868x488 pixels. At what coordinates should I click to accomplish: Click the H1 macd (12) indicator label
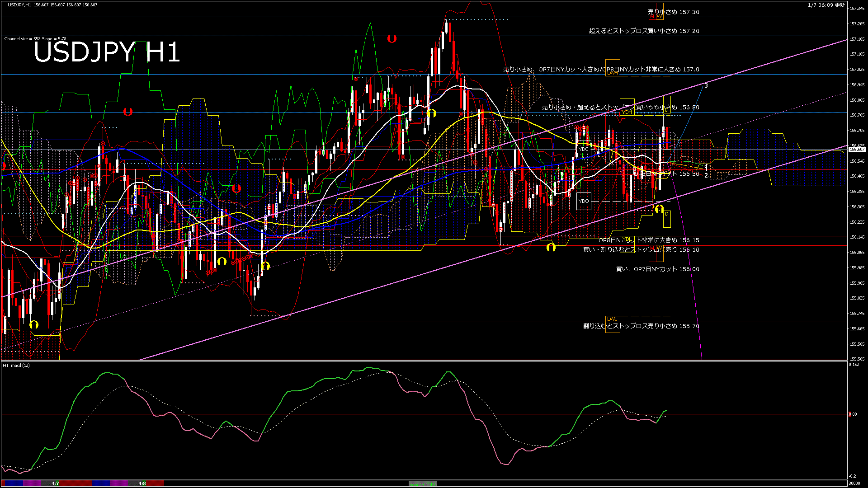(x=16, y=365)
